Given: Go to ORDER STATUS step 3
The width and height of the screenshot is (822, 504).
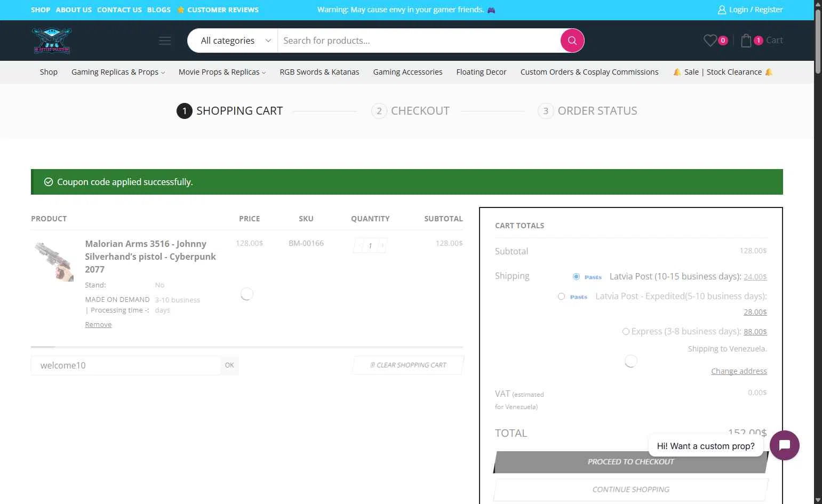Looking at the screenshot, I should pos(587,111).
